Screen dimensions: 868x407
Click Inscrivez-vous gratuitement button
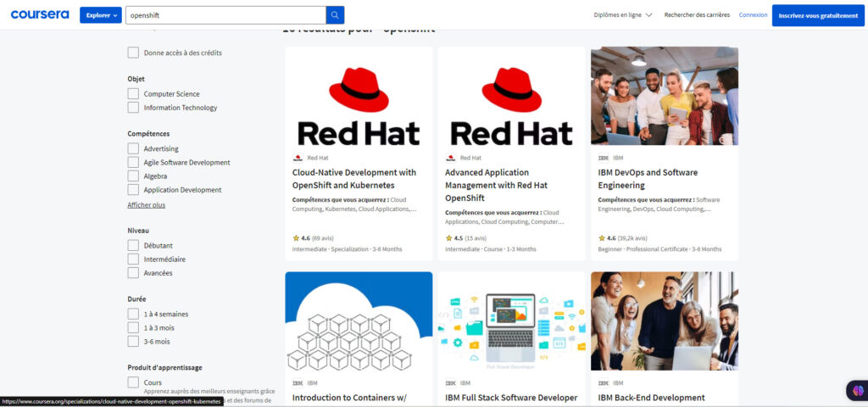(818, 15)
